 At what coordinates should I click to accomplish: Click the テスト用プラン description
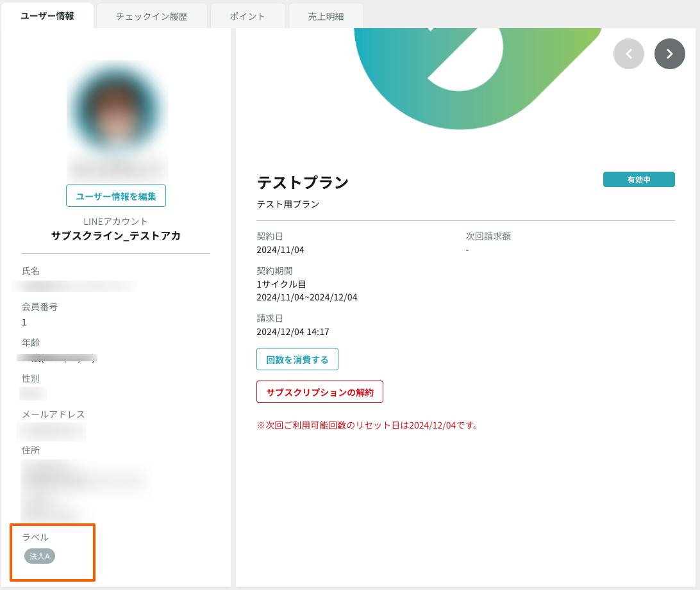288,204
